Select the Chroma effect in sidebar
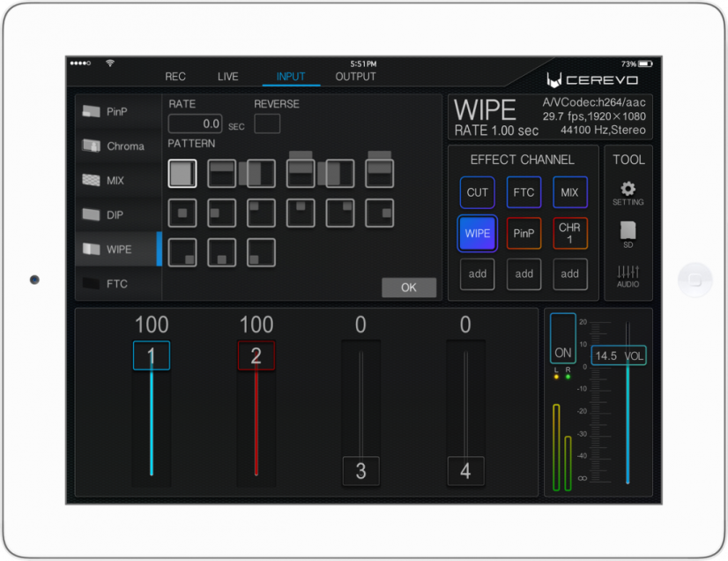 coord(118,146)
